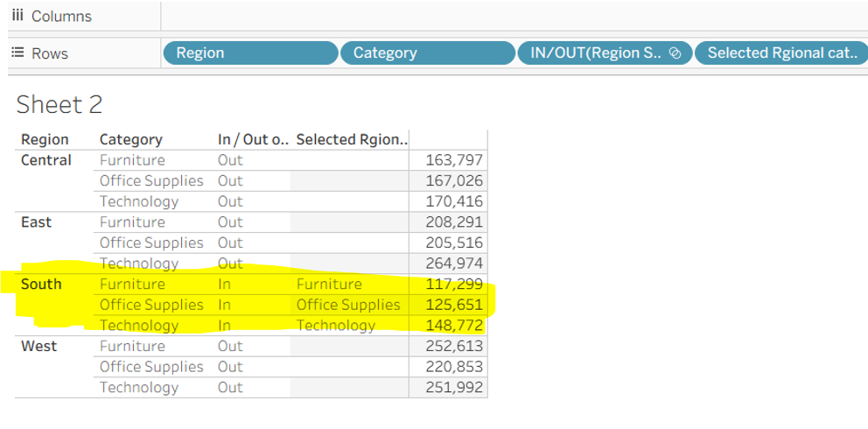Select the West region row label
This screenshot has height=429, width=868.
pyautogui.click(x=38, y=346)
